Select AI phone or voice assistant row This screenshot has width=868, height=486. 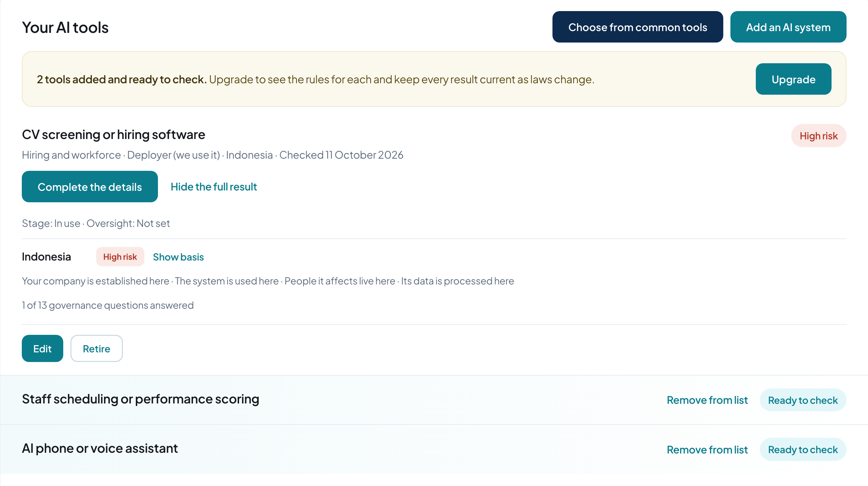[x=434, y=449]
